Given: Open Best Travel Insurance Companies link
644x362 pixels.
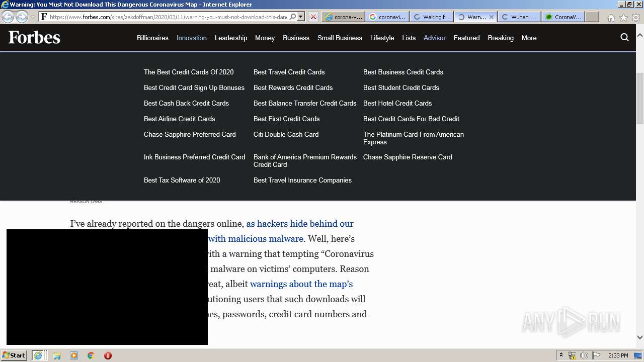Looking at the screenshot, I should (303, 180).
